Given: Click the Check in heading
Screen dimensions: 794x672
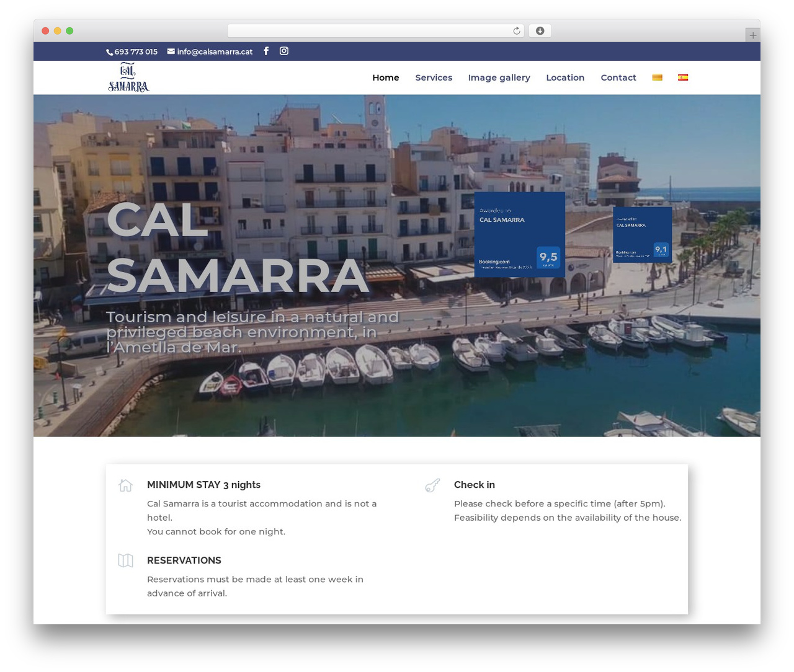Looking at the screenshot, I should tap(475, 485).
